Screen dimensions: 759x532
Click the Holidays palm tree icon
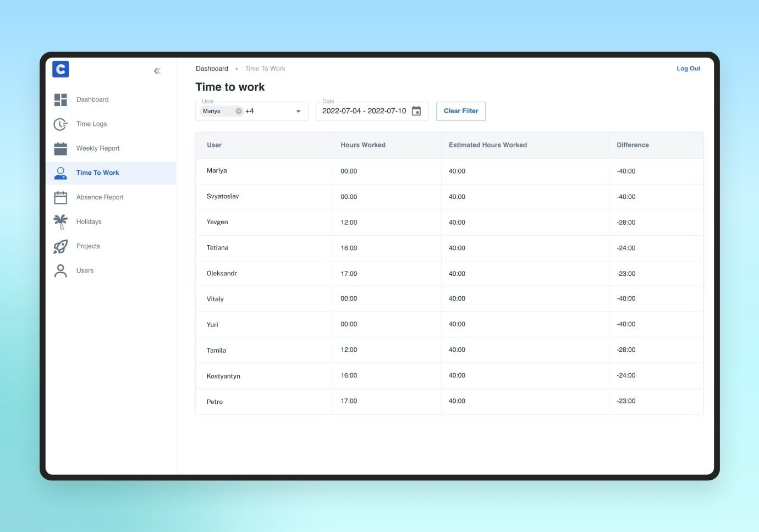(x=61, y=222)
